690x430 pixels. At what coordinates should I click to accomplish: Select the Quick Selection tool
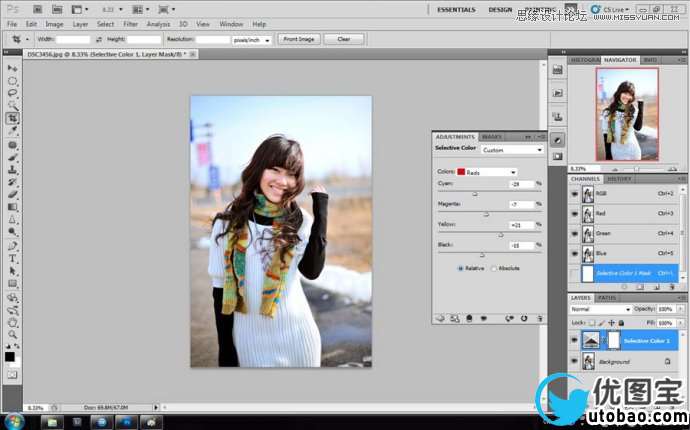click(12, 106)
